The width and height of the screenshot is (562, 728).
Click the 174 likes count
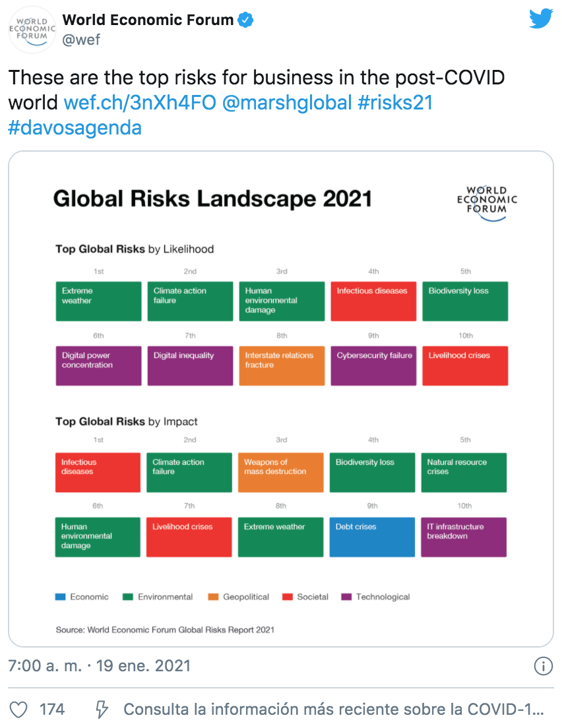(52, 710)
